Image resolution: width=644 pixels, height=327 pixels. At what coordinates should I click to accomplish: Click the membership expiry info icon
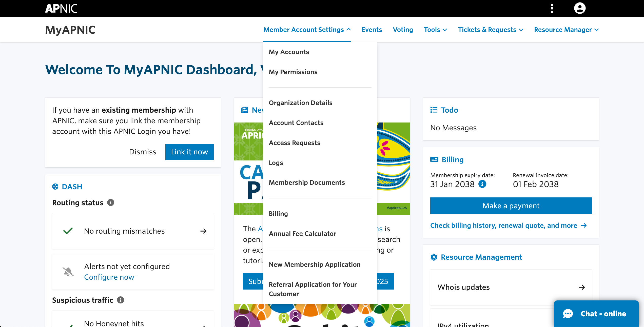482,184
